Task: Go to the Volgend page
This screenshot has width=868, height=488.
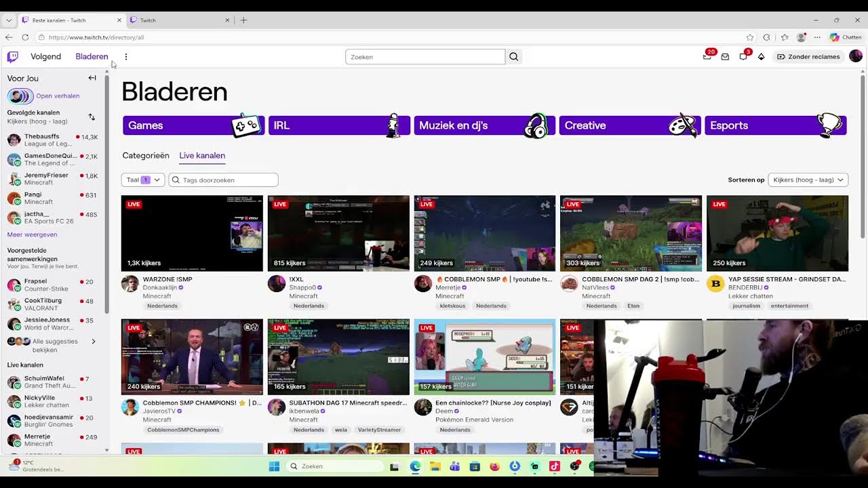Action: tap(45, 57)
